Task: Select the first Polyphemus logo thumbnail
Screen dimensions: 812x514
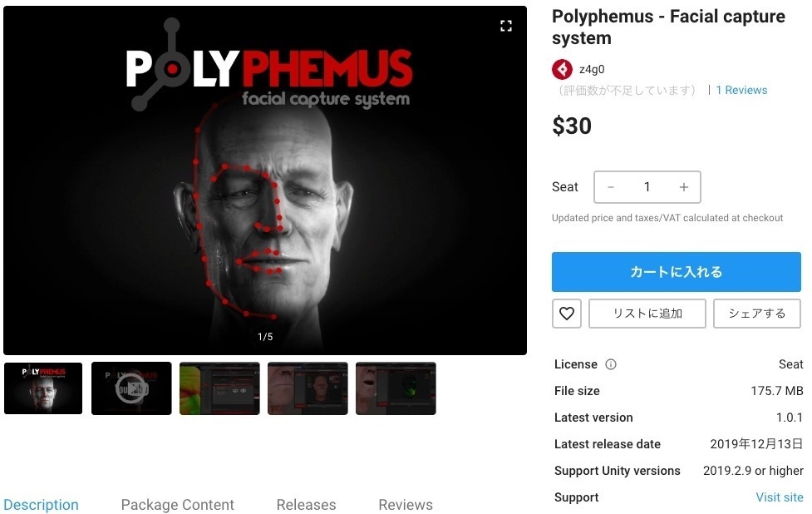Action: (43, 388)
